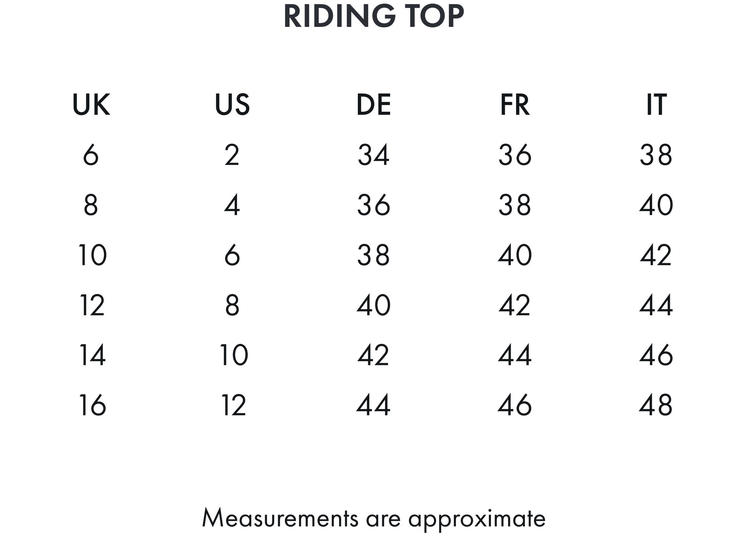Viewport: 747px width, 560px height.
Task: Click the DE size 44 cell
Action: point(373,405)
